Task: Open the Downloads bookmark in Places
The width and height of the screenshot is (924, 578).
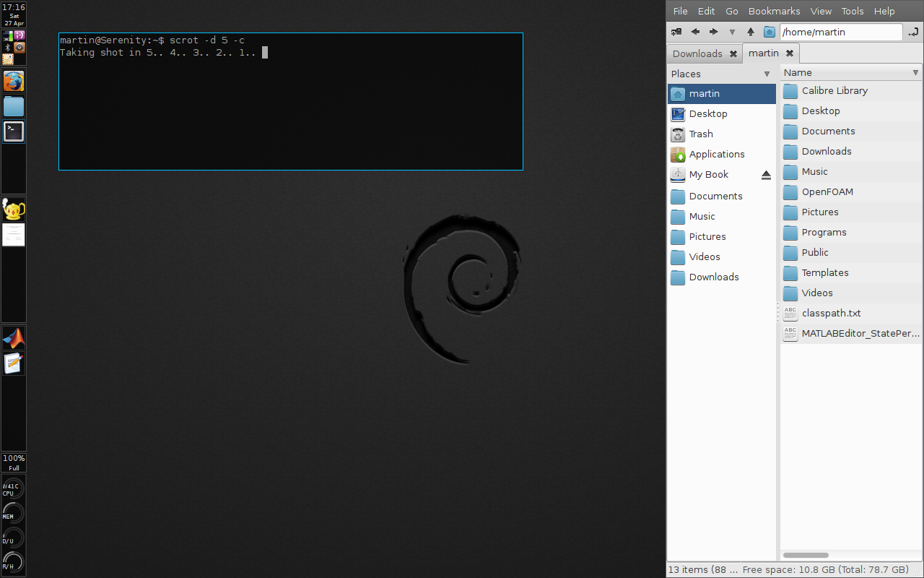Action: click(722, 277)
